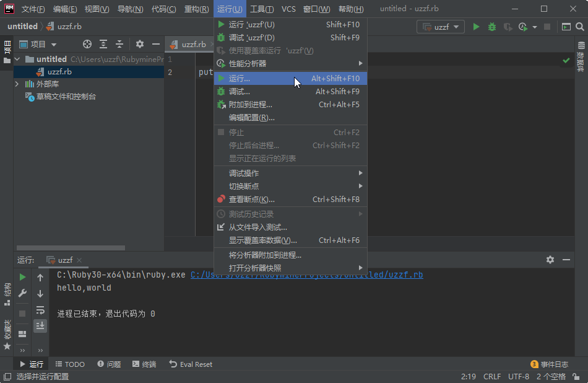Open the 数据库 sidebar tool window

click(x=581, y=56)
